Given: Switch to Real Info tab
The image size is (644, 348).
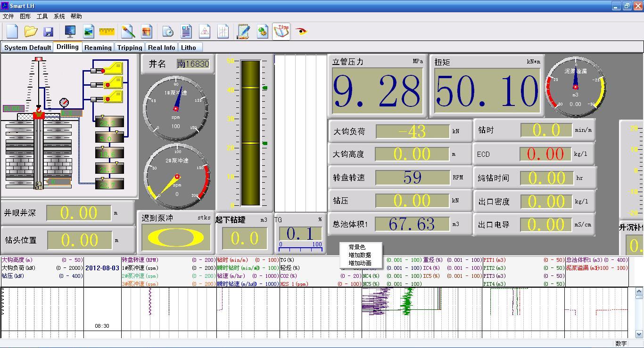Looking at the screenshot, I should 162,48.
